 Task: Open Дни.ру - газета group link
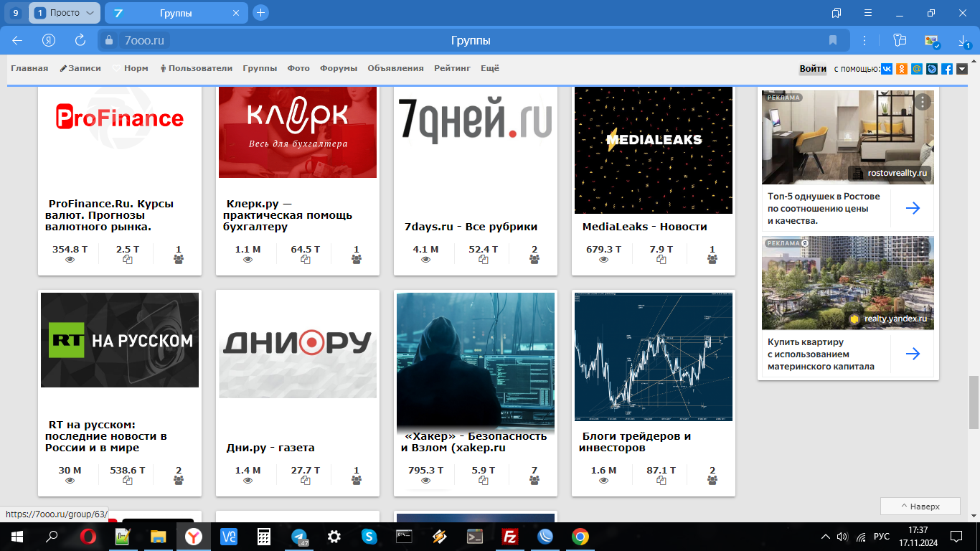270,448
